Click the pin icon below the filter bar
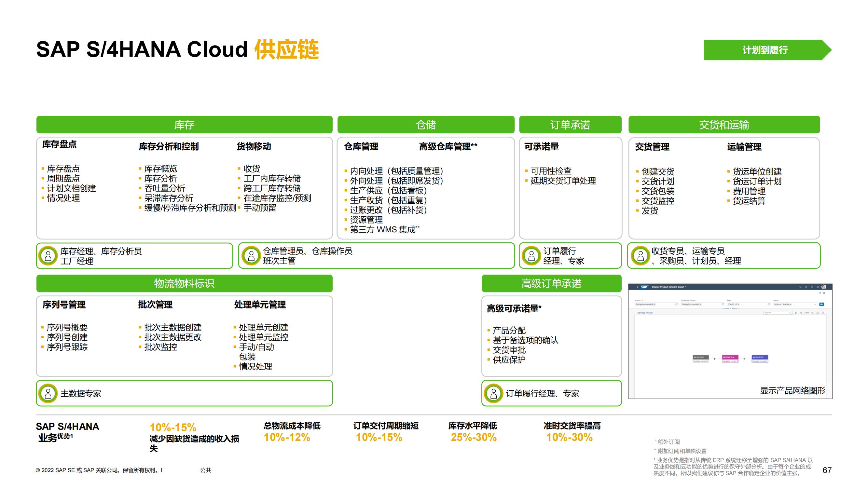This screenshot has width=868, height=488. tap(730, 308)
